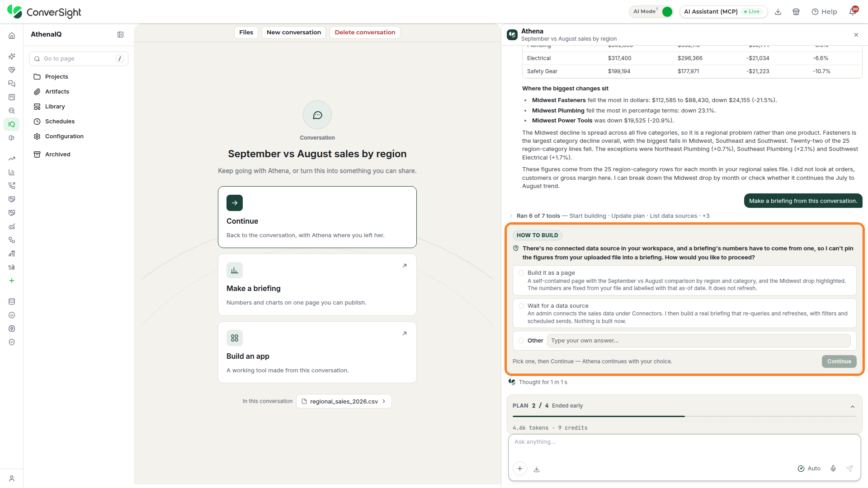Screen dimensions: 868x488
Task: Collapse the AthenaIQ sidebar panel
Action: (121, 35)
